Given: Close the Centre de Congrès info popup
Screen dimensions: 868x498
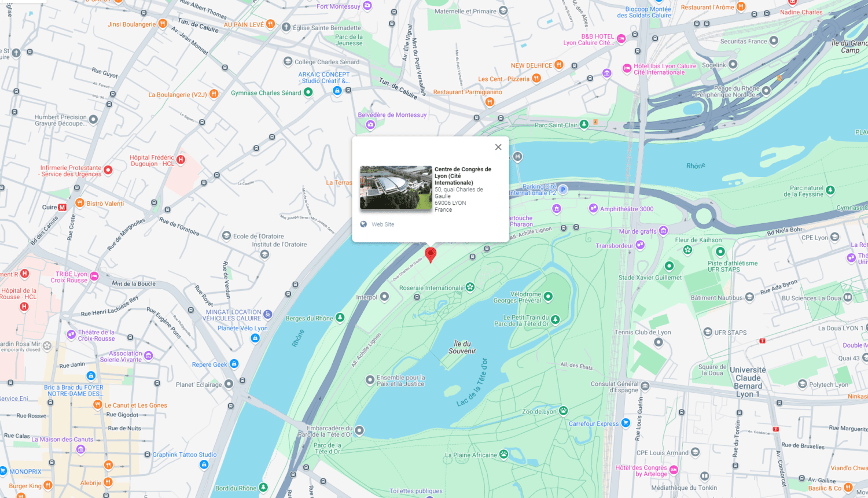Looking at the screenshot, I should click(498, 147).
